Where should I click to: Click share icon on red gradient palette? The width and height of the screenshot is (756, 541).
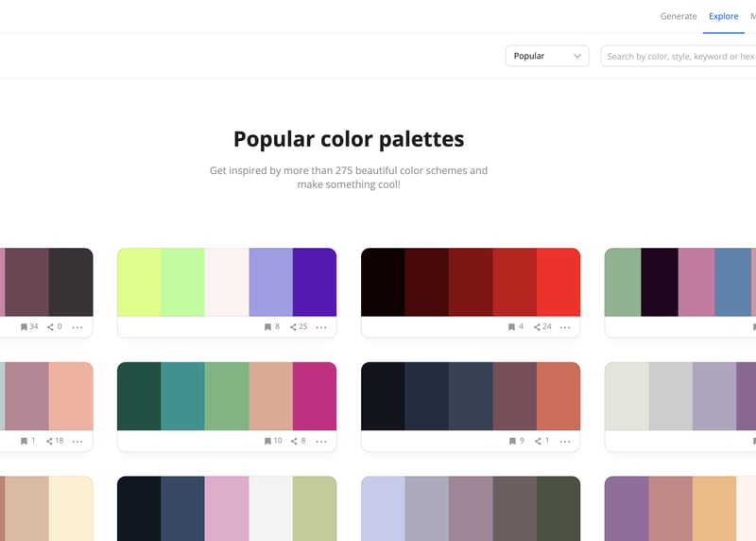coord(537,327)
